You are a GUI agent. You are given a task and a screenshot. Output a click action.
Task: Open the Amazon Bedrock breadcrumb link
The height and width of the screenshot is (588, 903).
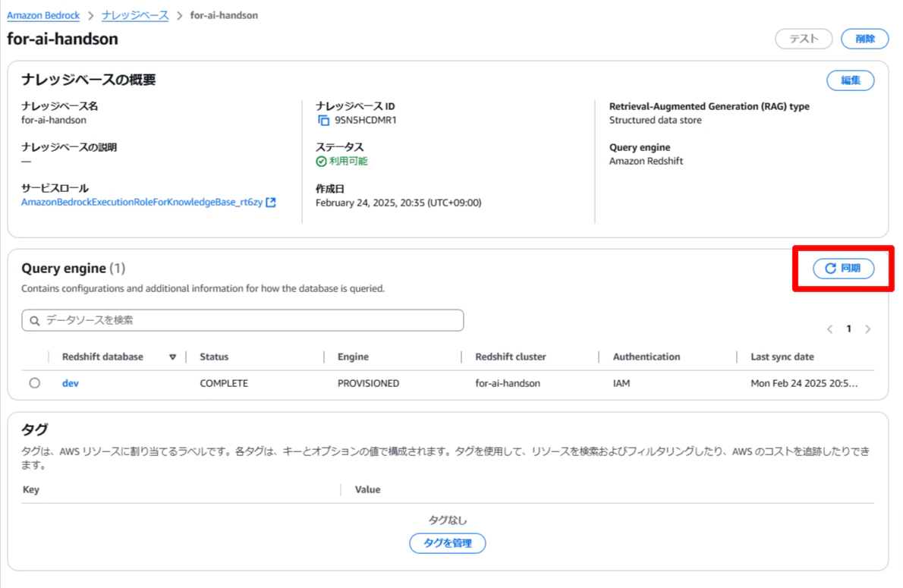click(x=43, y=15)
